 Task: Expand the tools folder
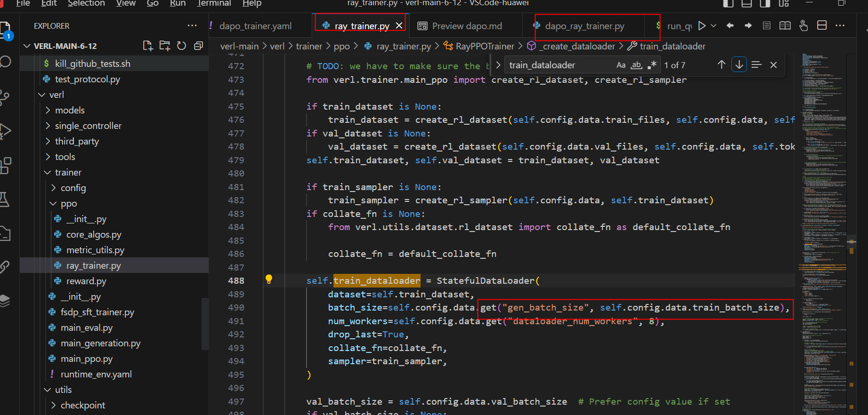tap(48, 157)
